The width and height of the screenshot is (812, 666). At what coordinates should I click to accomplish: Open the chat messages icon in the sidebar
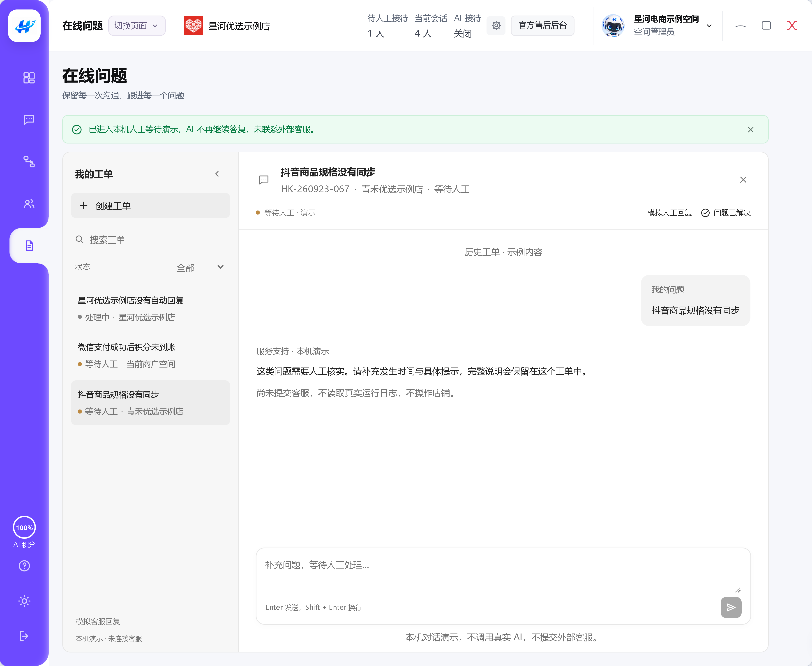coord(29,119)
